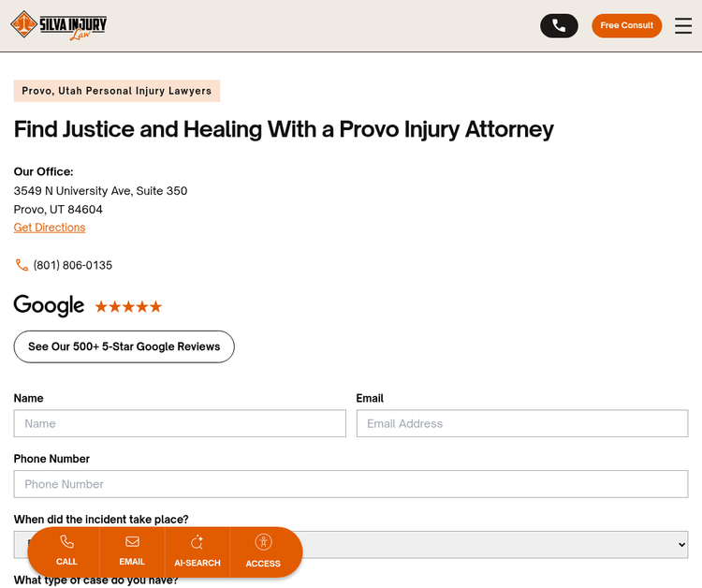Screen dimensions: 702x588
Task: Click into the Email Address field
Action: 521,423
